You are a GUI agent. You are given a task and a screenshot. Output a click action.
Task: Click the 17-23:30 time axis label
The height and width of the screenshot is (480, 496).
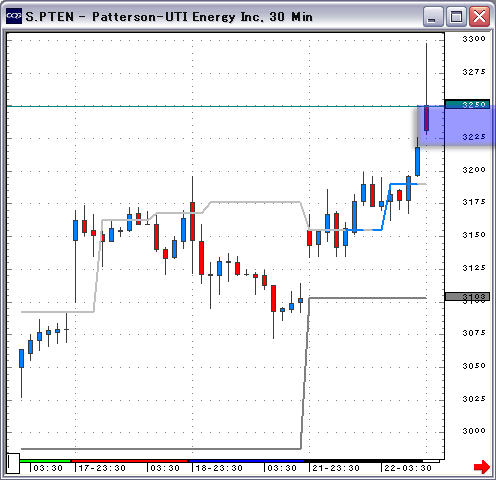pyautogui.click(x=102, y=468)
